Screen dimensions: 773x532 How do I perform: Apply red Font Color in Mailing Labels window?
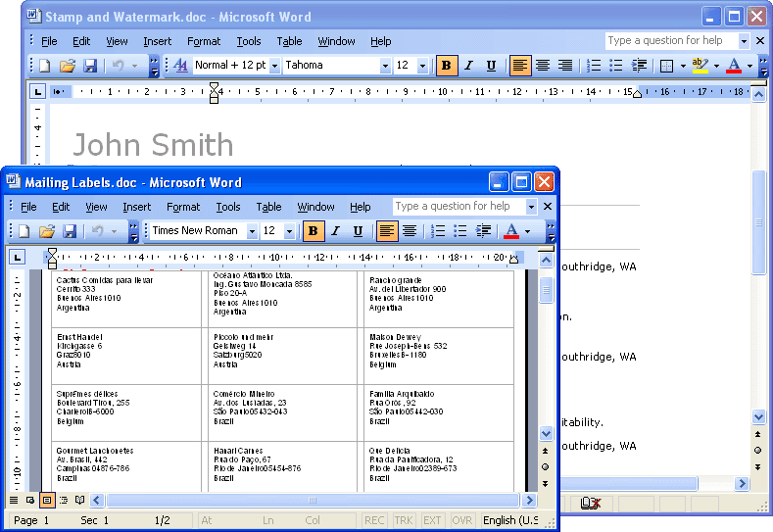tap(511, 231)
